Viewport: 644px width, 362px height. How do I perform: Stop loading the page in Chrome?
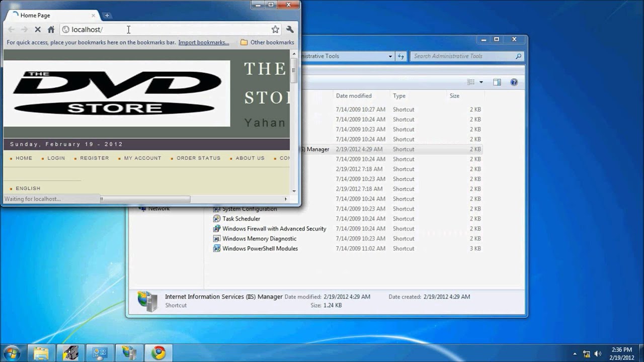click(37, 30)
